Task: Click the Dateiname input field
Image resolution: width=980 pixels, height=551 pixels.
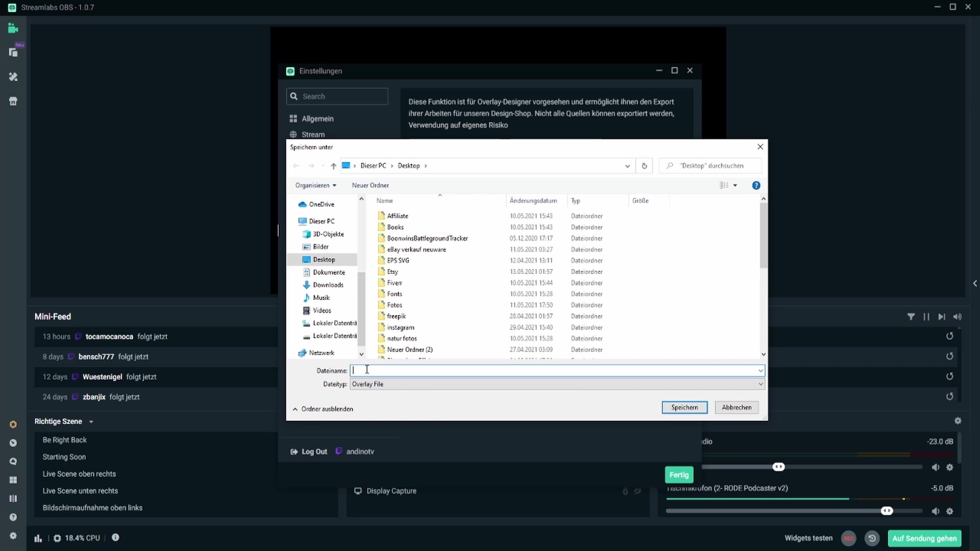Action: [554, 371]
